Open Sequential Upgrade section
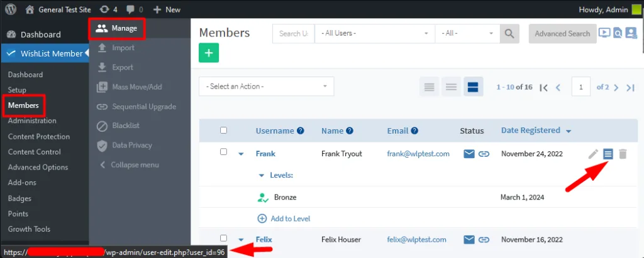 coord(136,107)
